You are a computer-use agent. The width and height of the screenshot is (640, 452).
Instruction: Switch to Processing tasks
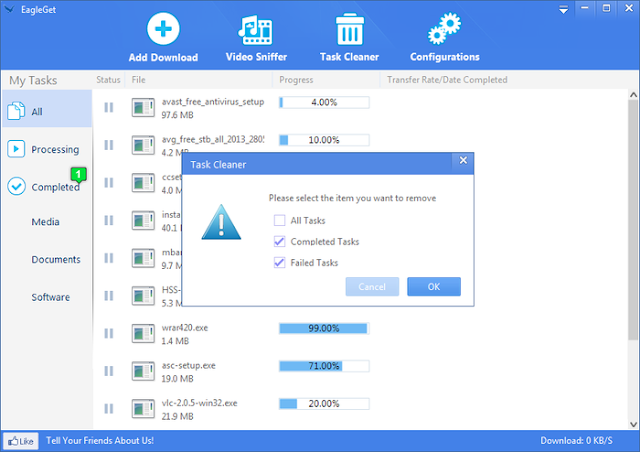click(47, 149)
